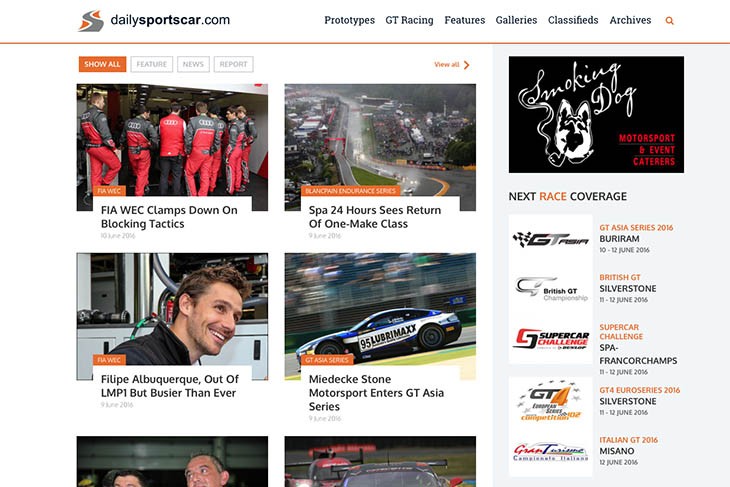Open the Galleries menu item

click(516, 20)
